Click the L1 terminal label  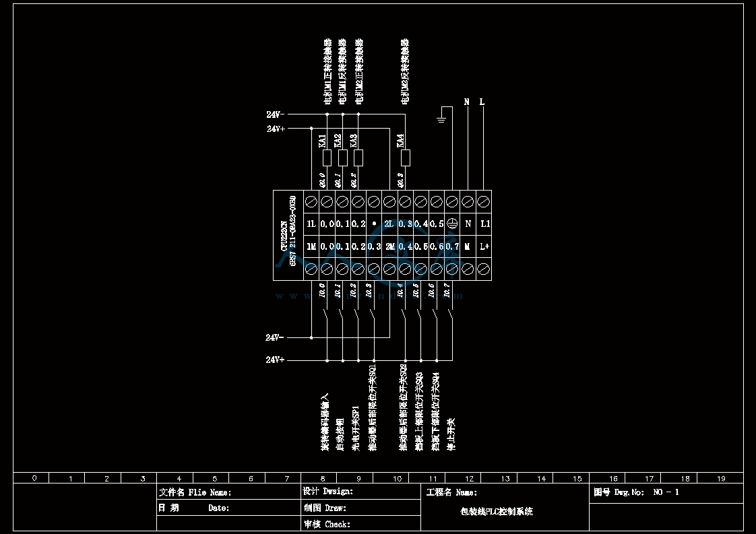click(x=485, y=224)
